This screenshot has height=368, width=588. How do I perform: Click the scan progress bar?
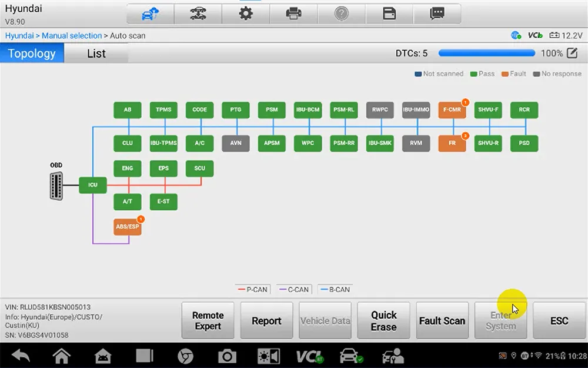point(487,53)
